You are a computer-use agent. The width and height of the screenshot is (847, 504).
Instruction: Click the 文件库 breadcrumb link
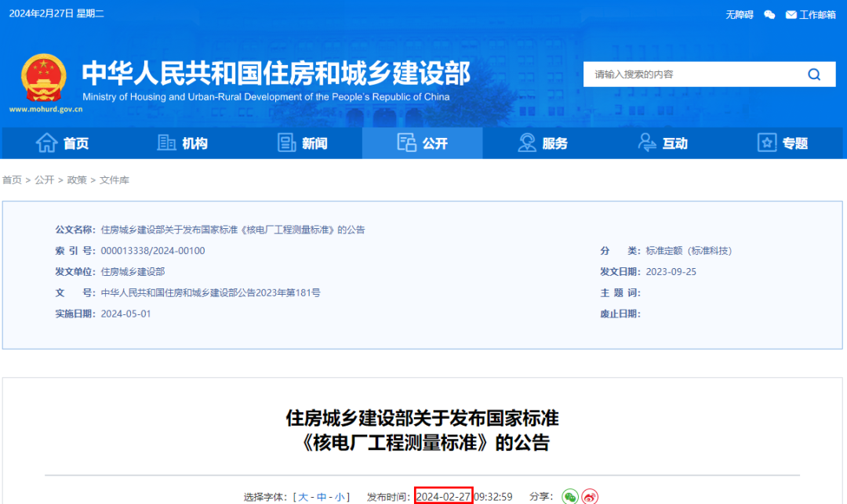(x=116, y=180)
